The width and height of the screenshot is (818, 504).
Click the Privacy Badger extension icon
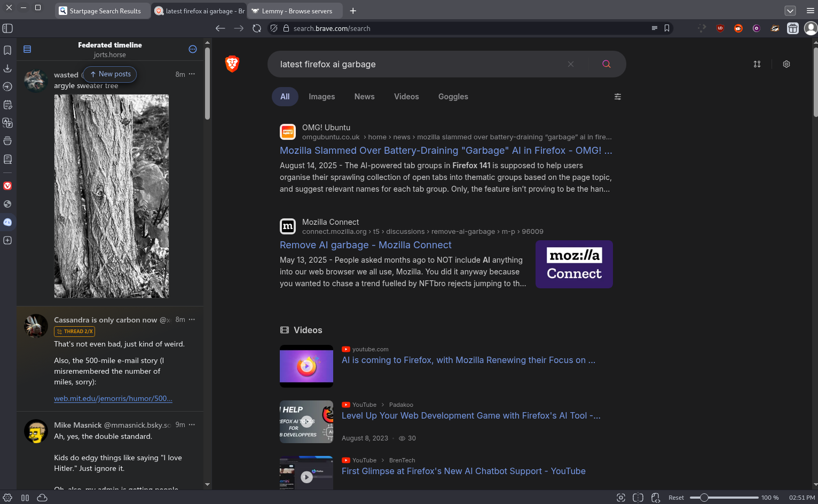[x=775, y=28]
